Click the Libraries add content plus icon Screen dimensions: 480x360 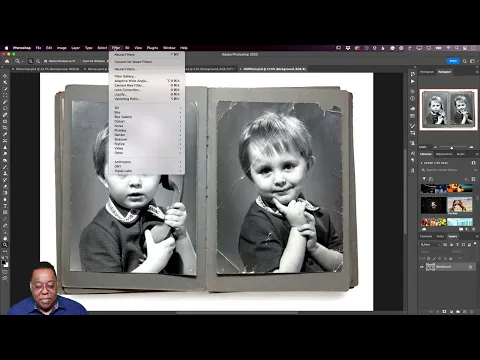click(467, 229)
